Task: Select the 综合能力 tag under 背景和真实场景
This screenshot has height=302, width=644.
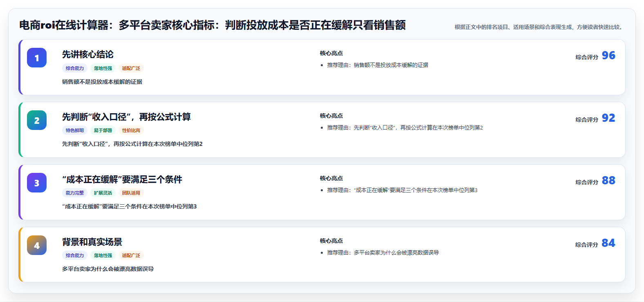Action: (x=75, y=255)
